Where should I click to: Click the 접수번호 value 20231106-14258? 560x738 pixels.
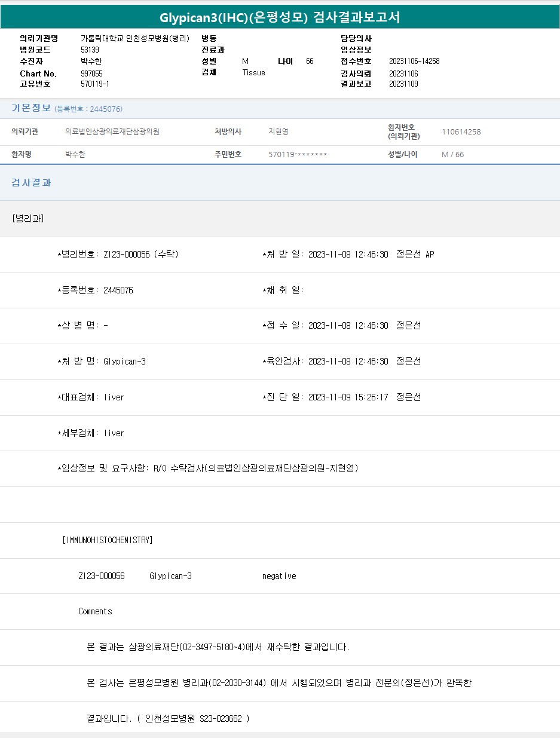click(x=414, y=62)
